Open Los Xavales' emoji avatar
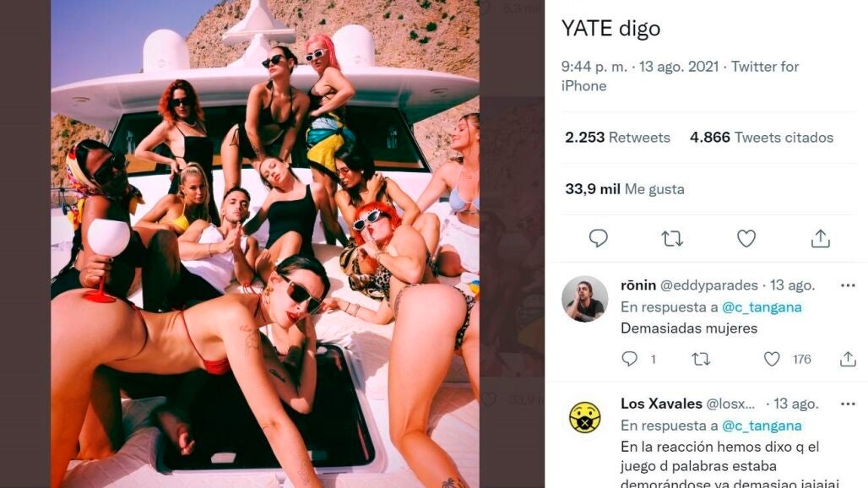The image size is (868, 488). 584,417
